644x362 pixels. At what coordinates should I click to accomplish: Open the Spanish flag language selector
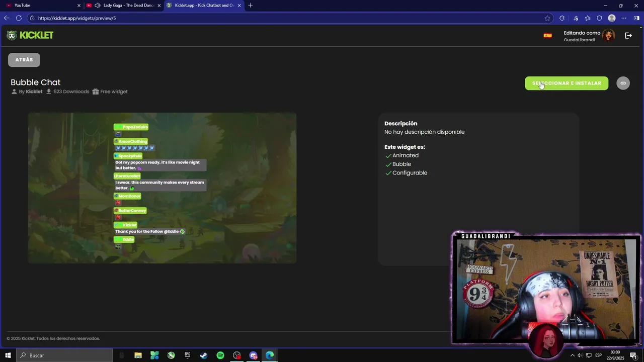coord(547,36)
